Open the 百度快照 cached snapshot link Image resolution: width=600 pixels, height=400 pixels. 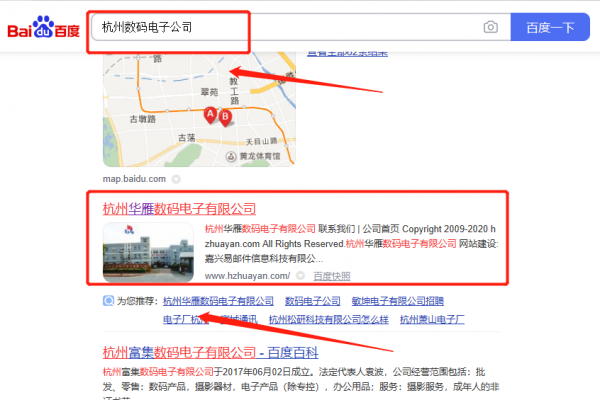click(x=332, y=276)
